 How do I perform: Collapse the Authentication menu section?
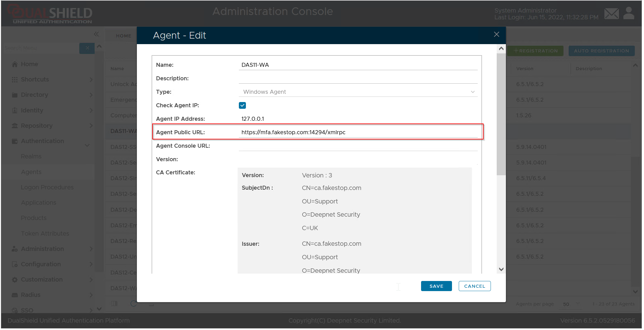coord(87,145)
